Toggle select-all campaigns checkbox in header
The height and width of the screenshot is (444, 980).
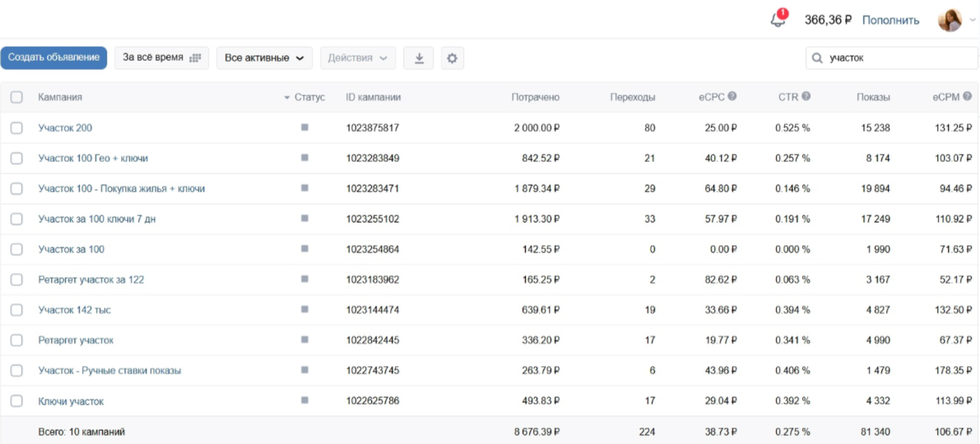(17, 97)
